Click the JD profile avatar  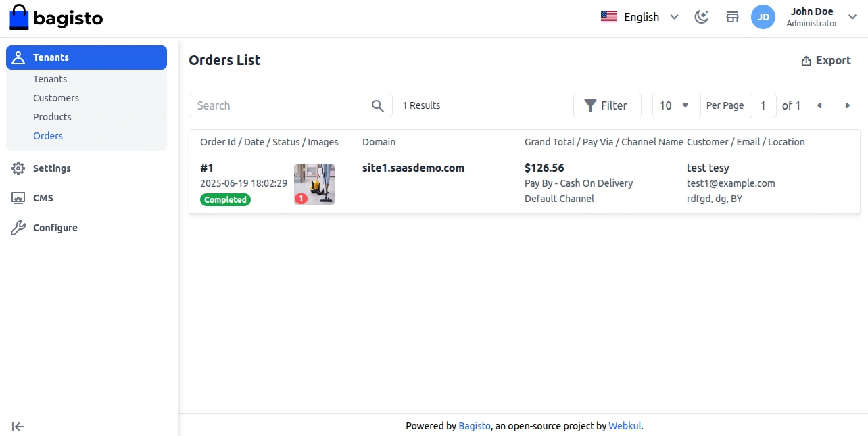click(763, 18)
